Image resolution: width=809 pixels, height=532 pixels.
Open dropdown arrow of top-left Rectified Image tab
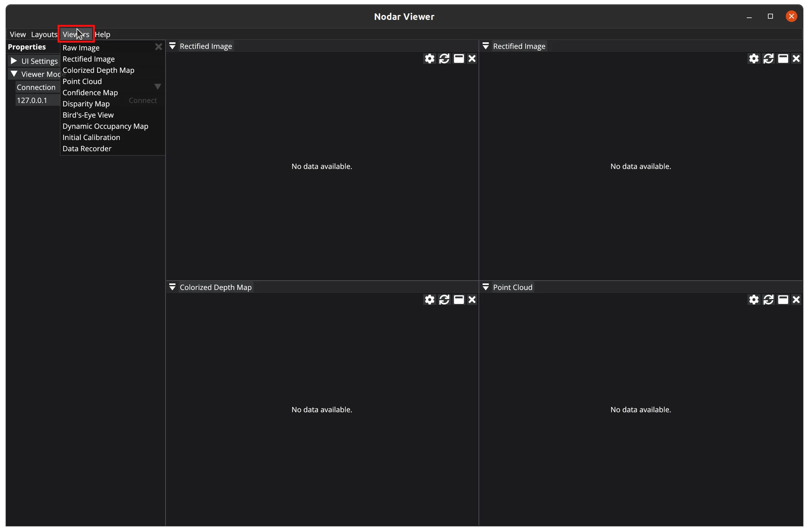coord(172,46)
